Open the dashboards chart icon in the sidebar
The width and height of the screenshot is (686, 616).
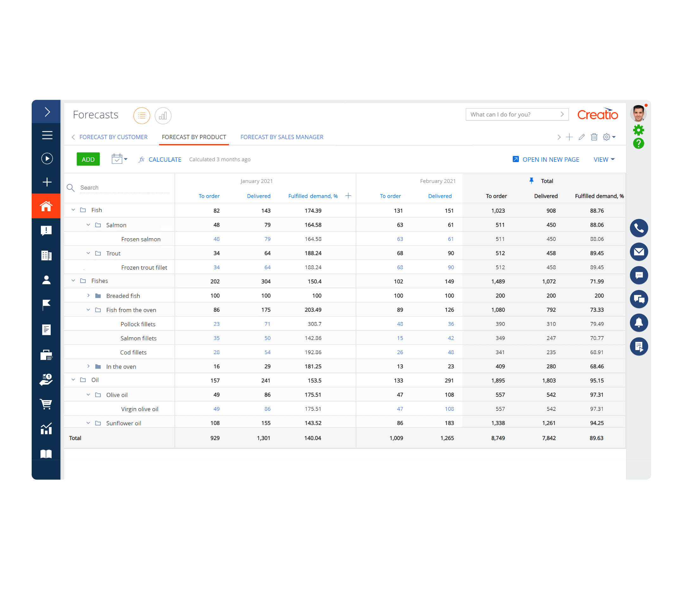pyautogui.click(x=46, y=429)
